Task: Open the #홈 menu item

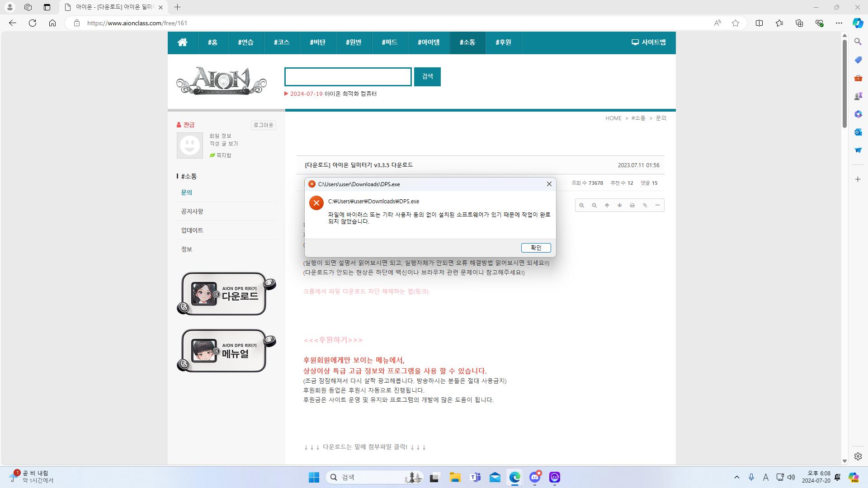Action: tap(212, 42)
